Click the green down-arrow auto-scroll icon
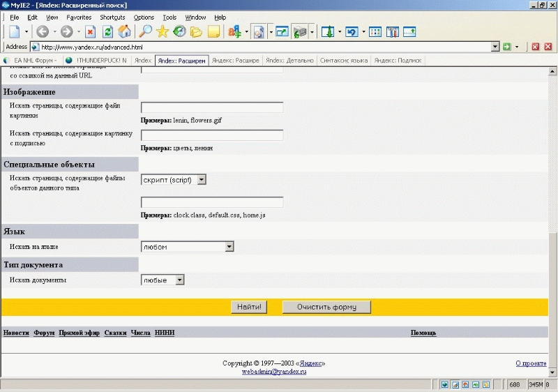 [328, 31]
